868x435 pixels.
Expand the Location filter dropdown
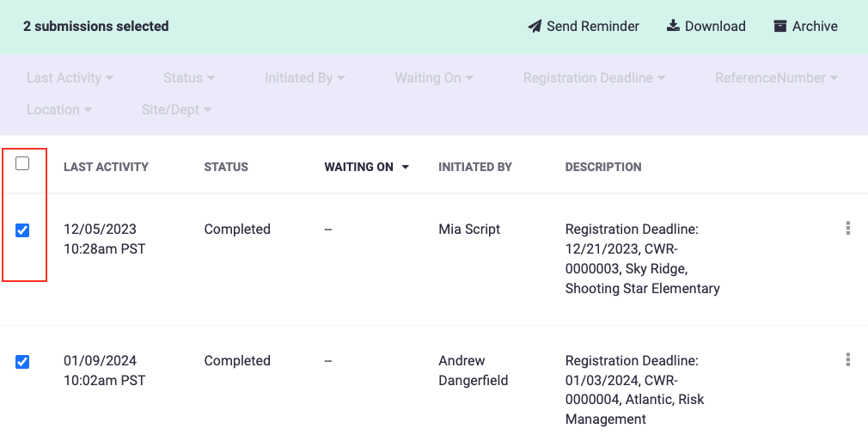[58, 110]
